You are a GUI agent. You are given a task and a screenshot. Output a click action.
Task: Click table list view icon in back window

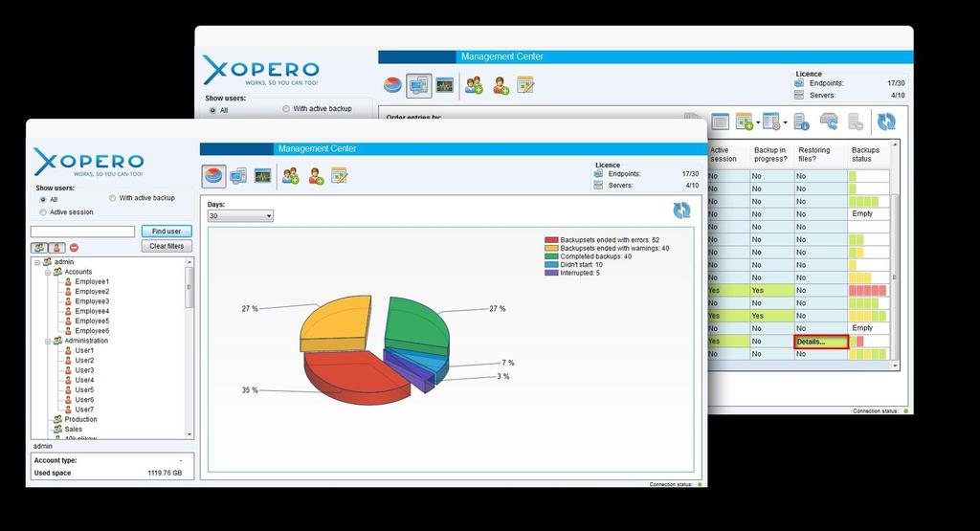(x=720, y=122)
